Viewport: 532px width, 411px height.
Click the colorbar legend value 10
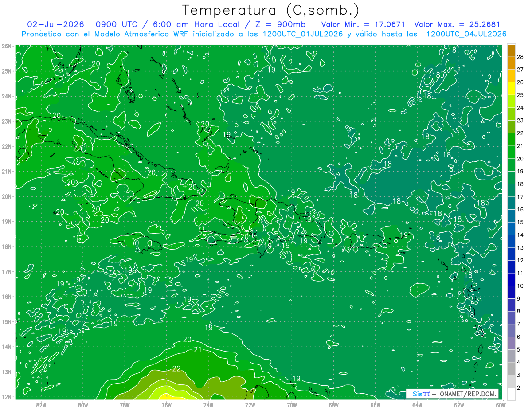pos(520,286)
